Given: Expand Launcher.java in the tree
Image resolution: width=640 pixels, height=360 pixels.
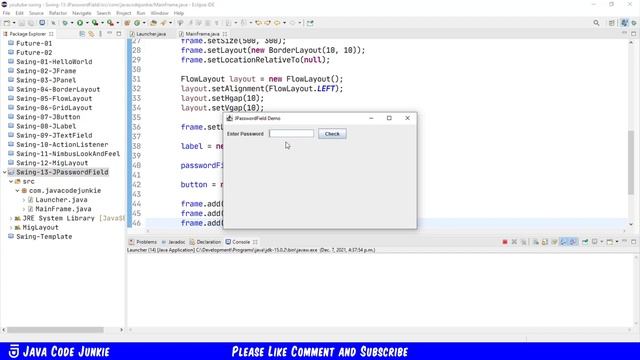Looking at the screenshot, I should point(24,200).
